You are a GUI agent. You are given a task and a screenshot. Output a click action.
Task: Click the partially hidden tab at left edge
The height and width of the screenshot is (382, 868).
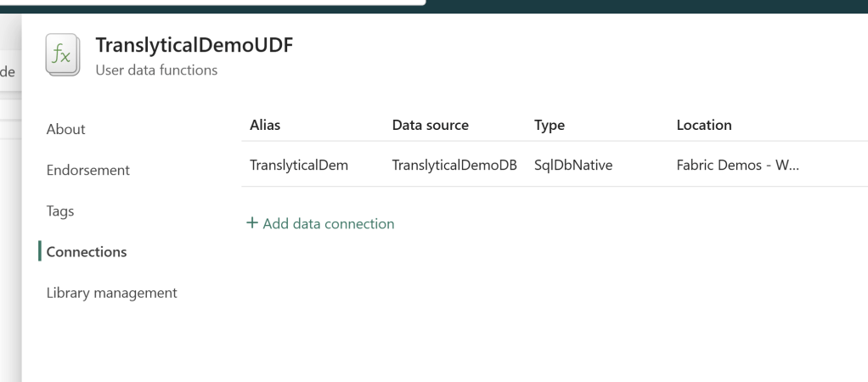(x=8, y=74)
